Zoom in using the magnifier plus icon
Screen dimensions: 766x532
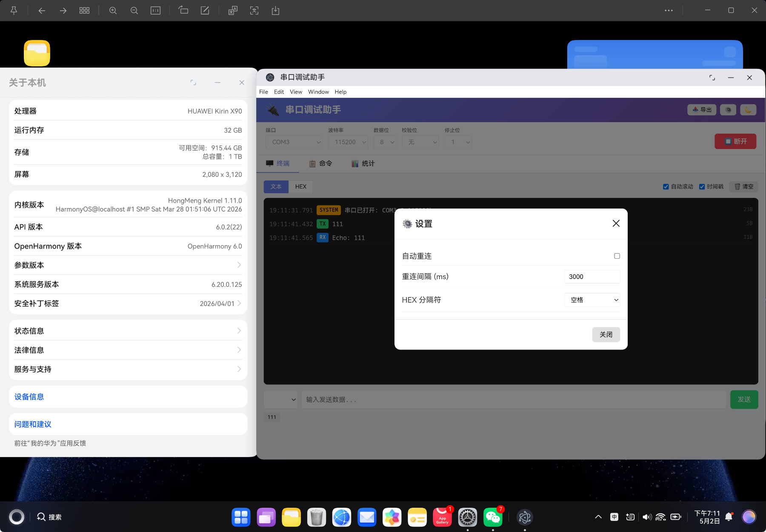coord(113,11)
